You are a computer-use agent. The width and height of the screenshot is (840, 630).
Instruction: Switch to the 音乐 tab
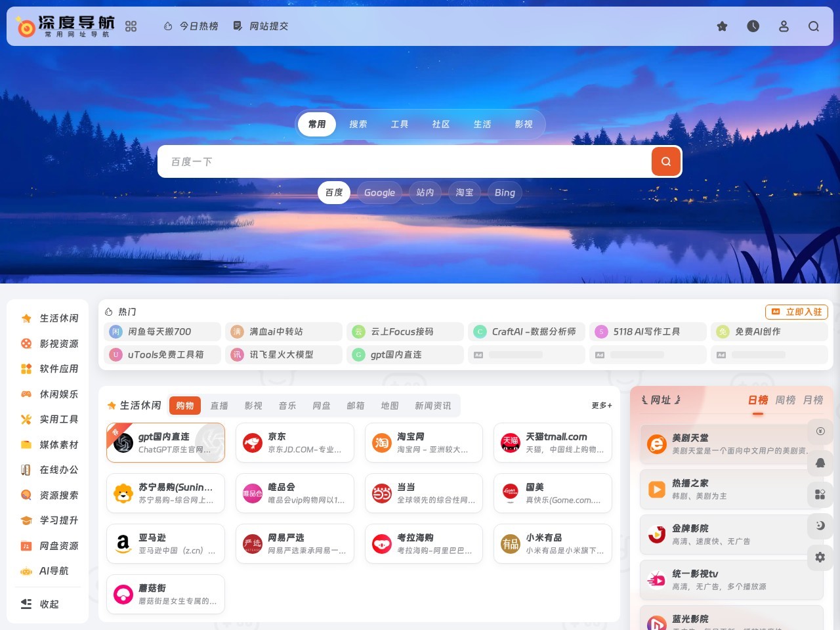pyautogui.click(x=287, y=406)
